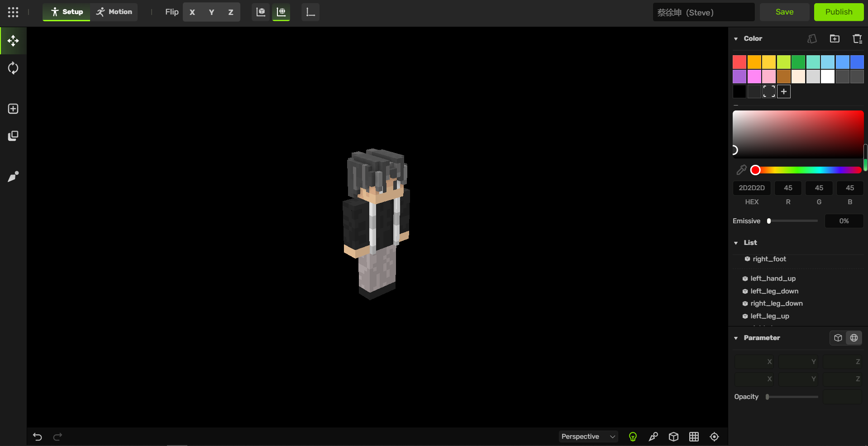Pick color with the eyedropper tool
This screenshot has height=446, width=868.
point(741,170)
